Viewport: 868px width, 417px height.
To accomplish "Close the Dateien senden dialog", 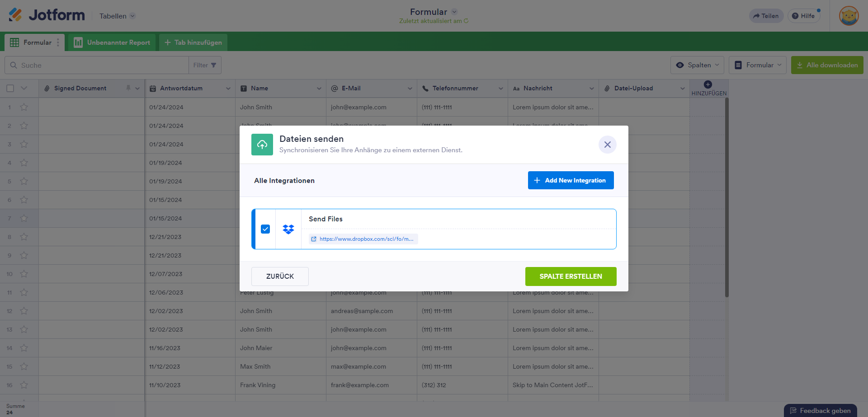I will pos(607,145).
